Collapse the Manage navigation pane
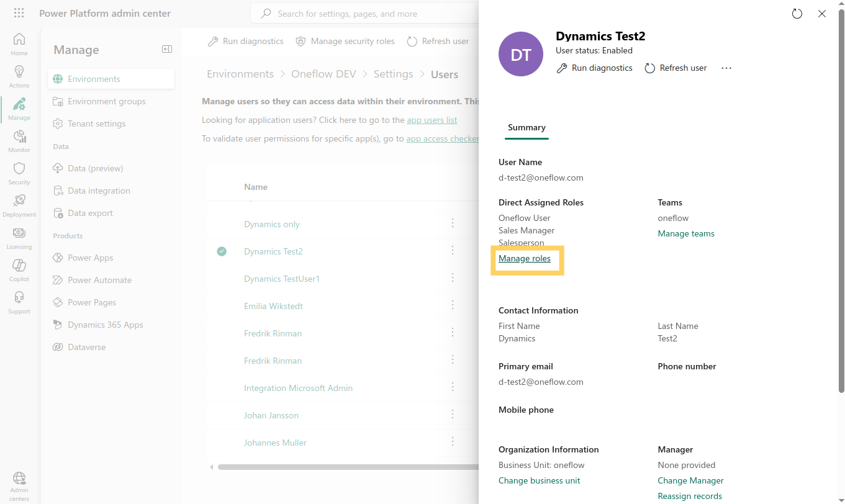Viewport: 845px width, 504px height. pyautogui.click(x=166, y=49)
